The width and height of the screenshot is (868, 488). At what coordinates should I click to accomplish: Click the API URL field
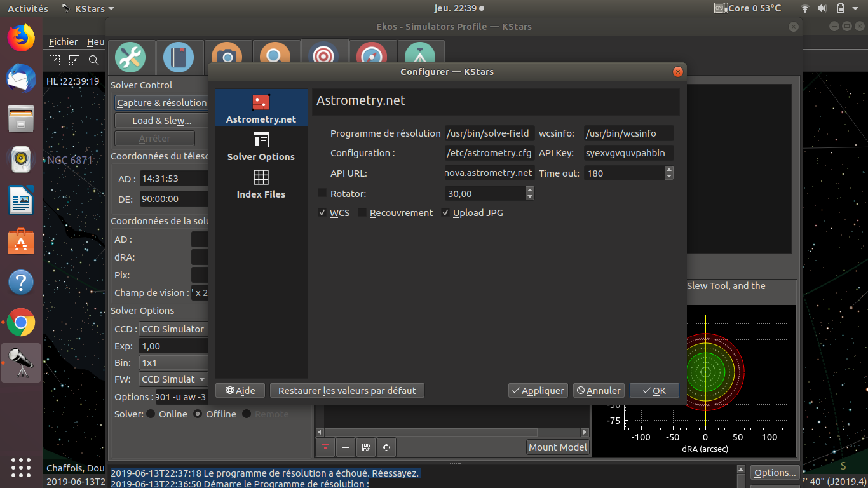pos(490,173)
